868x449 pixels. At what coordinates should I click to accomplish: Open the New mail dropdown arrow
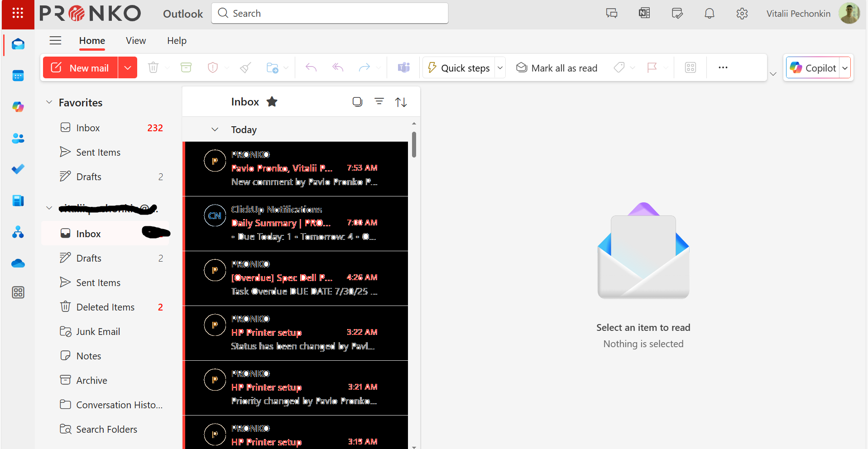click(128, 68)
